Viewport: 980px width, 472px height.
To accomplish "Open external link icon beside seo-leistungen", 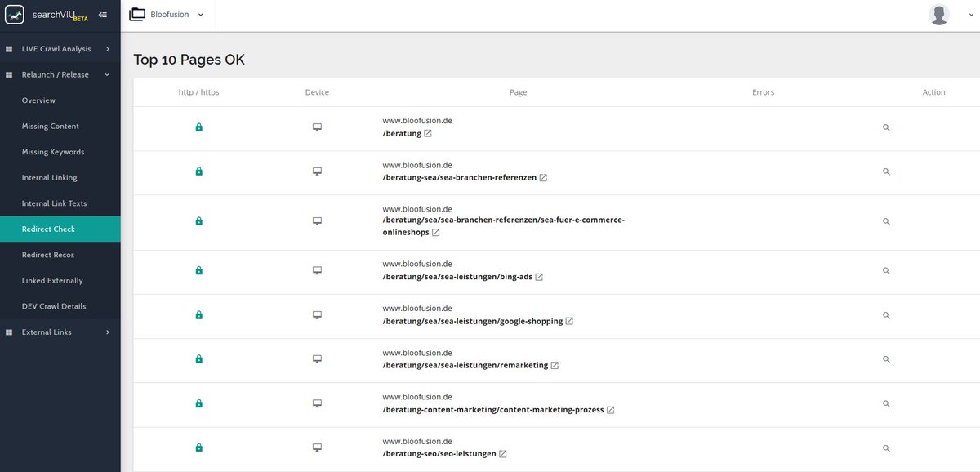I will coord(503,454).
